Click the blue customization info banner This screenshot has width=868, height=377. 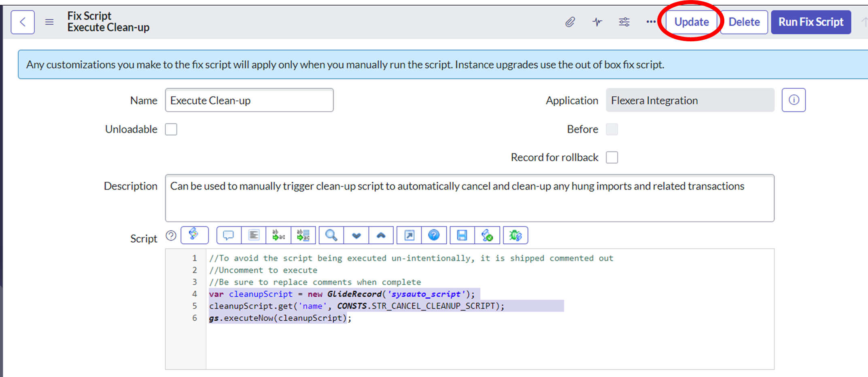443,64
